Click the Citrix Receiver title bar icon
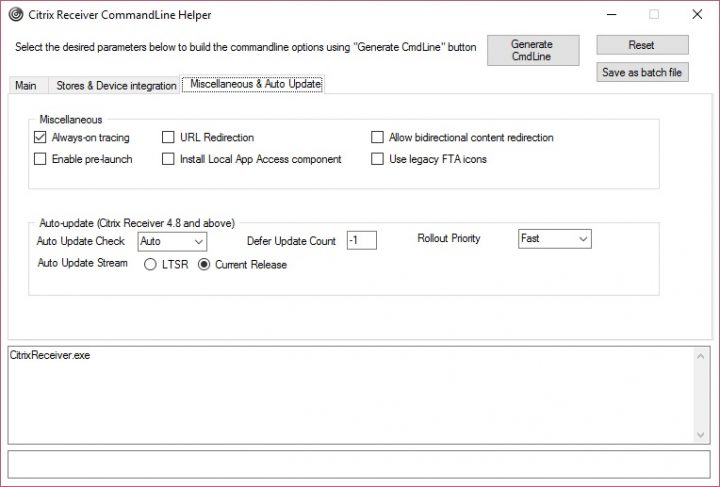This screenshot has width=720, height=487. point(15,15)
